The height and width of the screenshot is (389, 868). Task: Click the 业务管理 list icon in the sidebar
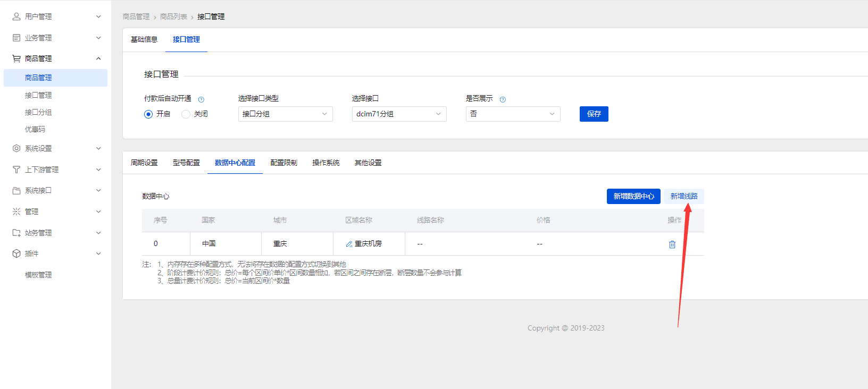point(16,38)
